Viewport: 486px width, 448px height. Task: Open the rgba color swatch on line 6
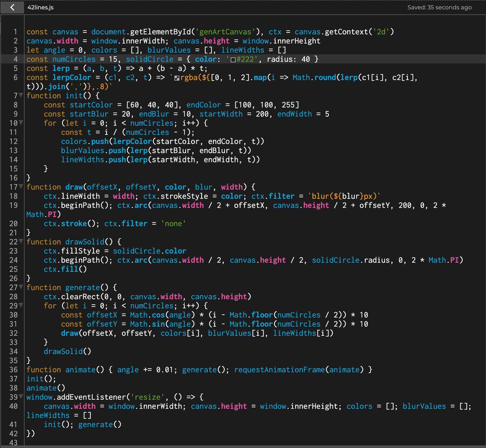click(x=177, y=78)
